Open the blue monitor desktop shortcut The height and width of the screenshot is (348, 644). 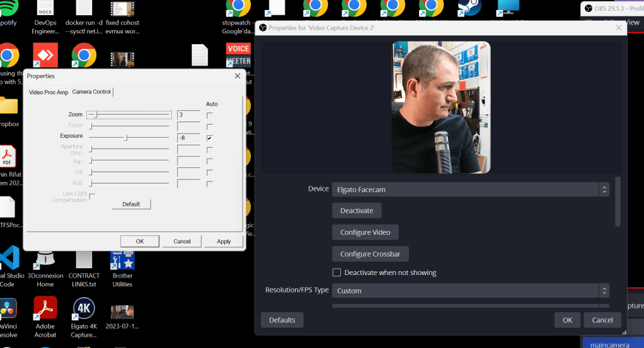(x=508, y=8)
